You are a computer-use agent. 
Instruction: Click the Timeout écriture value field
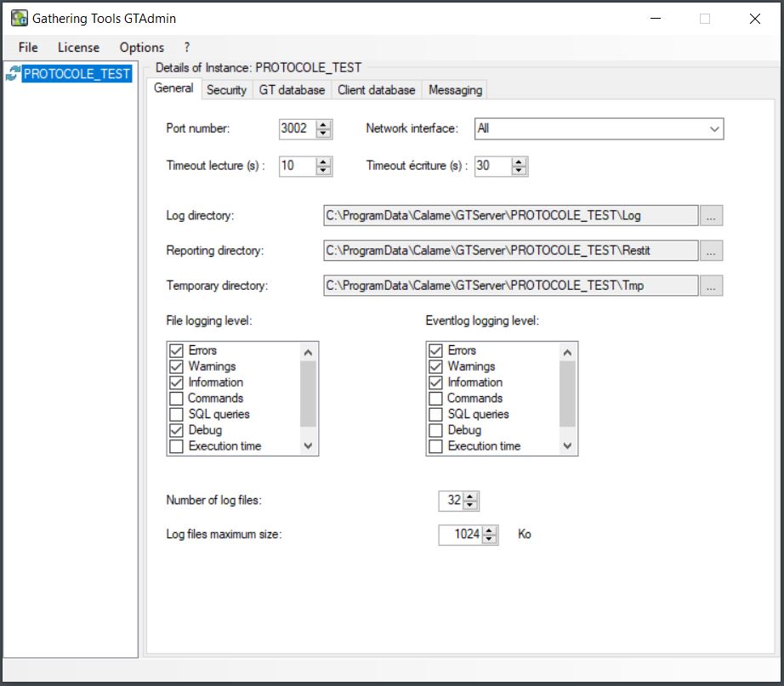click(x=493, y=166)
